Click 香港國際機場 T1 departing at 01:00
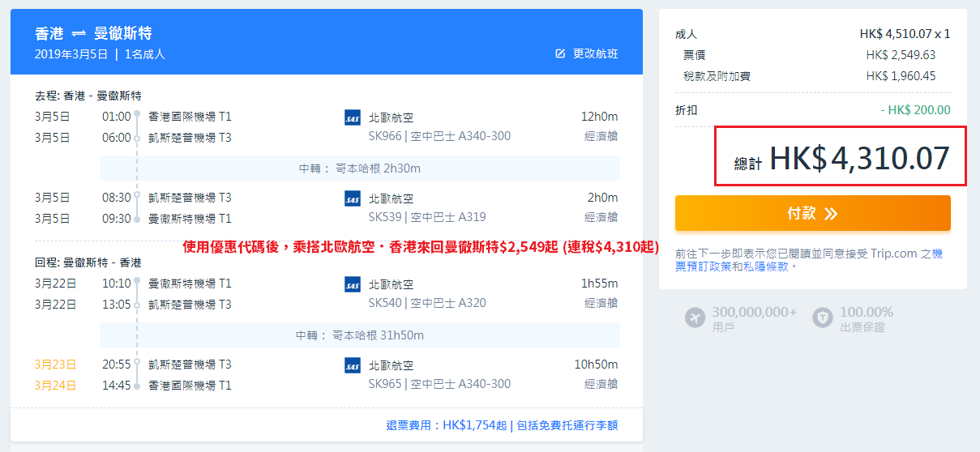 pos(190,117)
